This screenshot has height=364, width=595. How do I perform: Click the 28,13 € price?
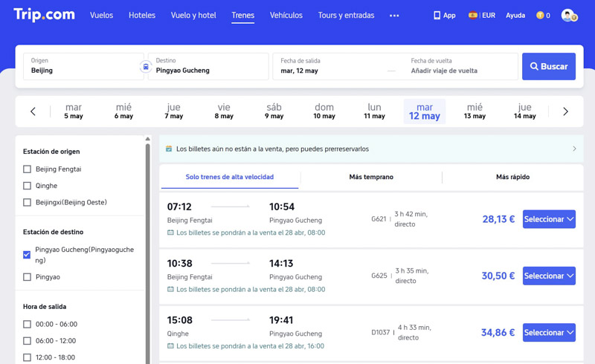498,219
